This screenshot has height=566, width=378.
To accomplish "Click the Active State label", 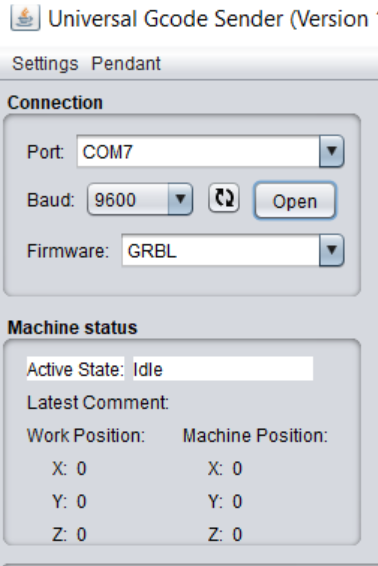I will point(75,369).
